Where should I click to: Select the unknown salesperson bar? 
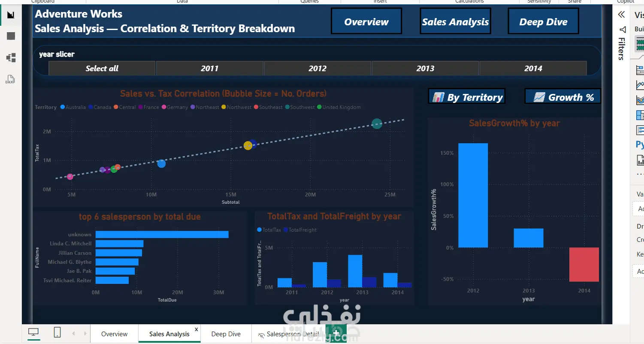(x=162, y=234)
